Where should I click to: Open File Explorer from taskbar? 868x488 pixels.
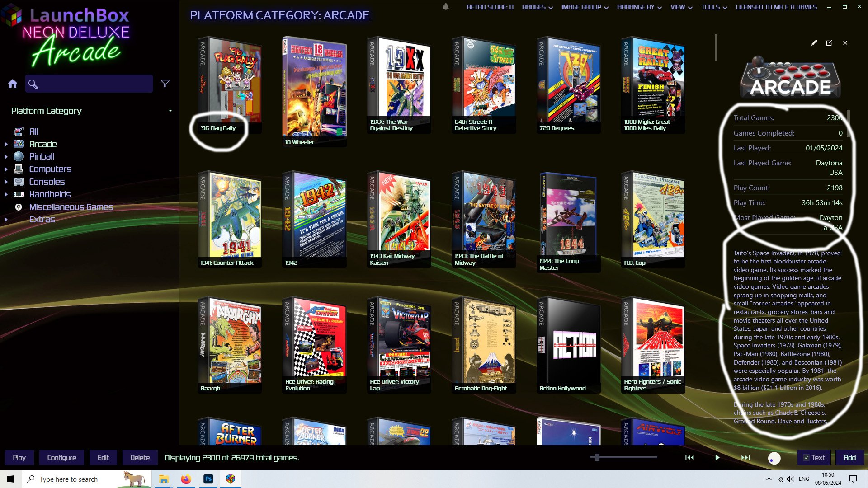click(164, 479)
